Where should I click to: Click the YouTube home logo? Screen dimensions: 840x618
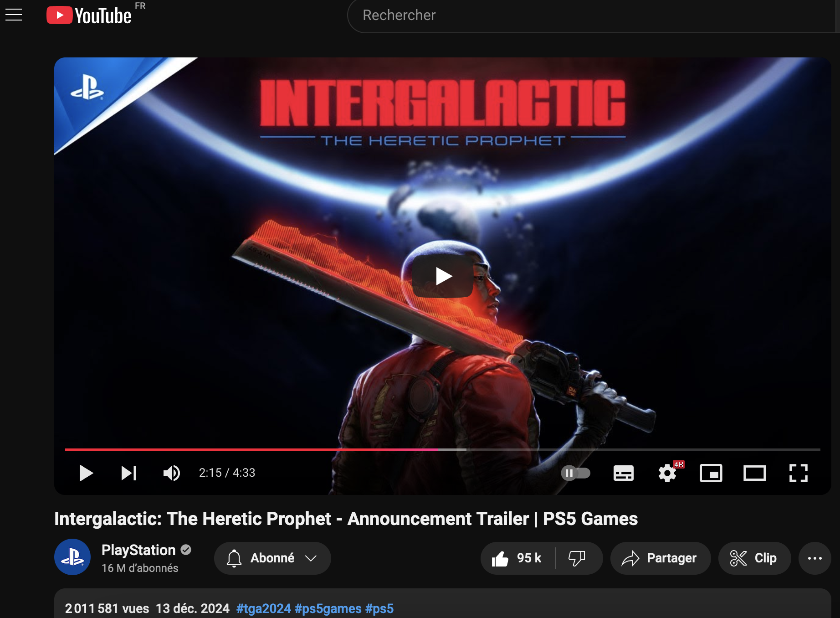tap(89, 15)
